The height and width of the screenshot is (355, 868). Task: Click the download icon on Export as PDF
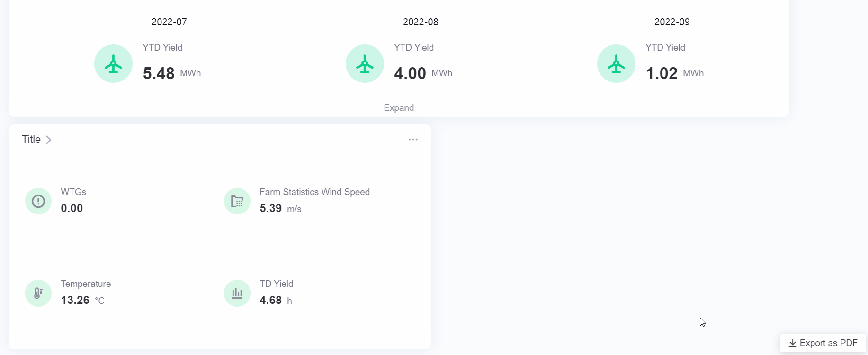pos(792,343)
